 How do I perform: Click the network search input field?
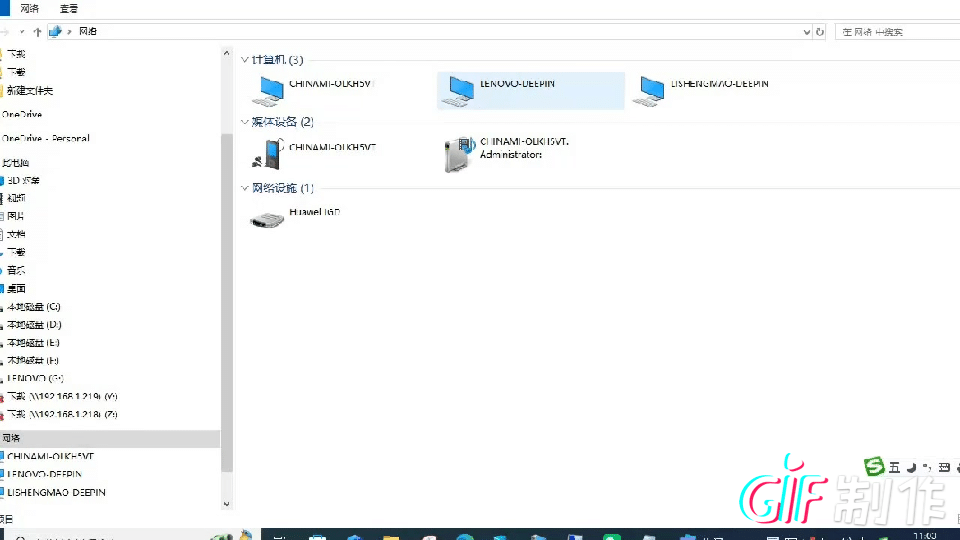tap(898, 32)
